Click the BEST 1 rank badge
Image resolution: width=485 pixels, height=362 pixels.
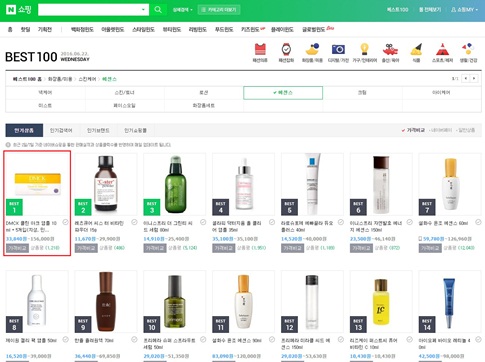14,207
